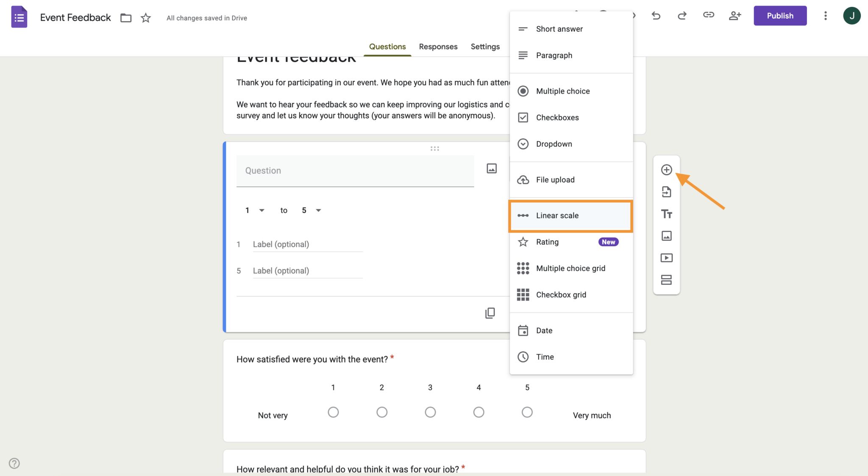This screenshot has width=868, height=476.
Task: Add a new question with the plus icon
Action: 666,169
